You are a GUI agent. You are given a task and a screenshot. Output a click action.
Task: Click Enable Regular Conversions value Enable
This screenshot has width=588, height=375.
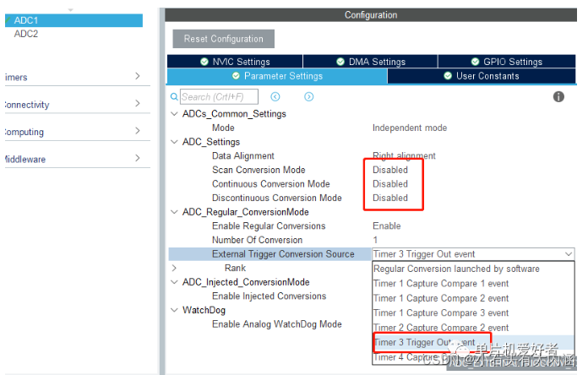(387, 226)
